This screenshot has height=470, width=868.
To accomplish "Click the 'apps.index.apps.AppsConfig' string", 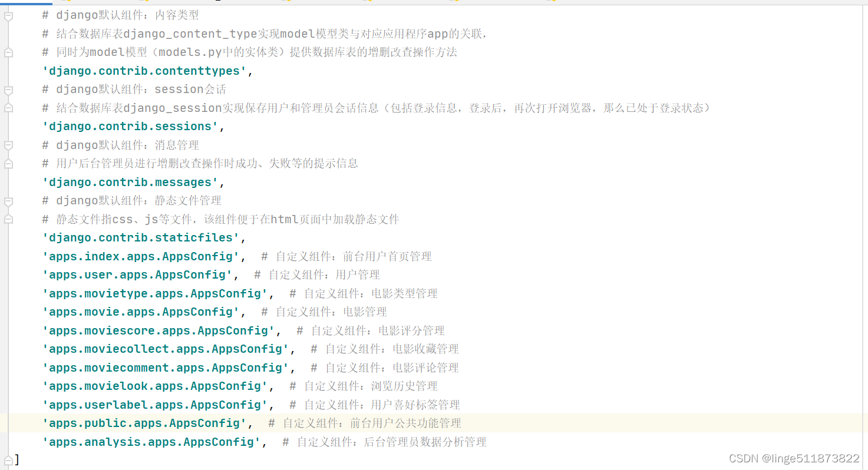I will [x=141, y=257].
